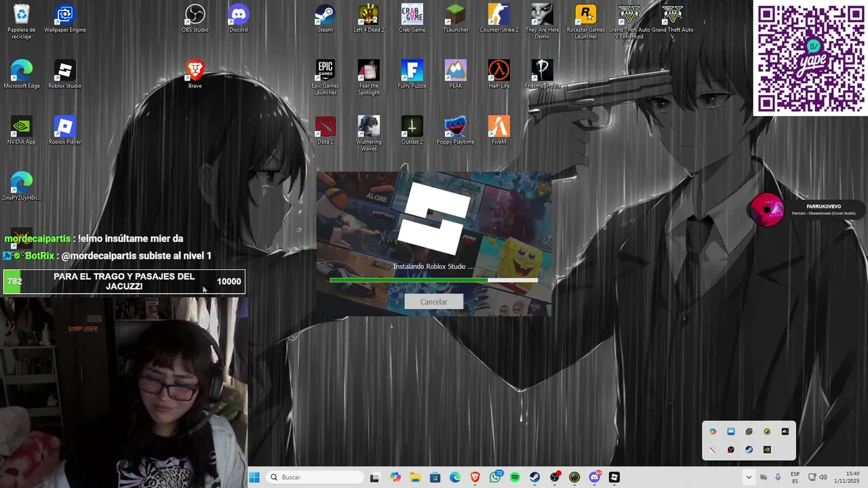Select the TLauncher desktop icon
Screen dimensions: 868x488
[x=456, y=19]
